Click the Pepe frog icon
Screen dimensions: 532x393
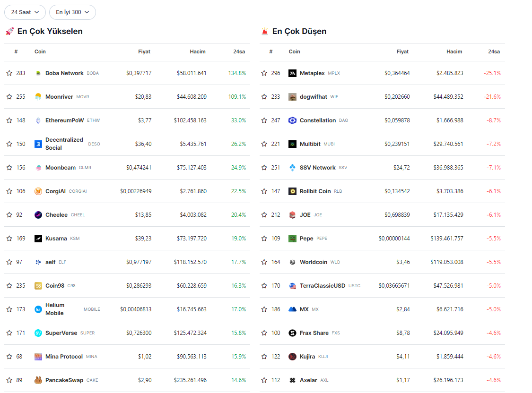click(292, 239)
